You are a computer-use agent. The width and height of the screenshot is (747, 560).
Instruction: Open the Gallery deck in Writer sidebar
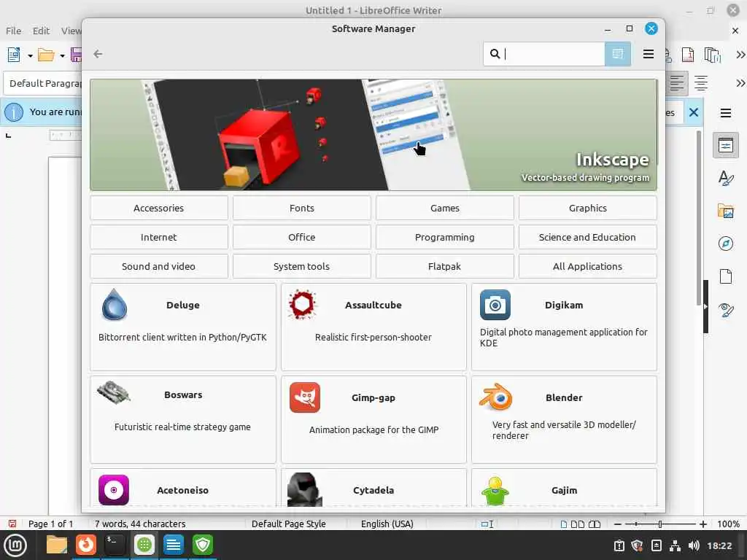[x=726, y=211]
